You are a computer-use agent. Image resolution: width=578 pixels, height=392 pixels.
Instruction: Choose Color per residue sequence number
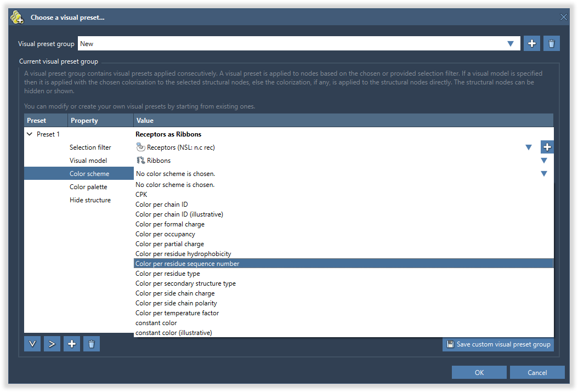pyautogui.click(x=188, y=264)
